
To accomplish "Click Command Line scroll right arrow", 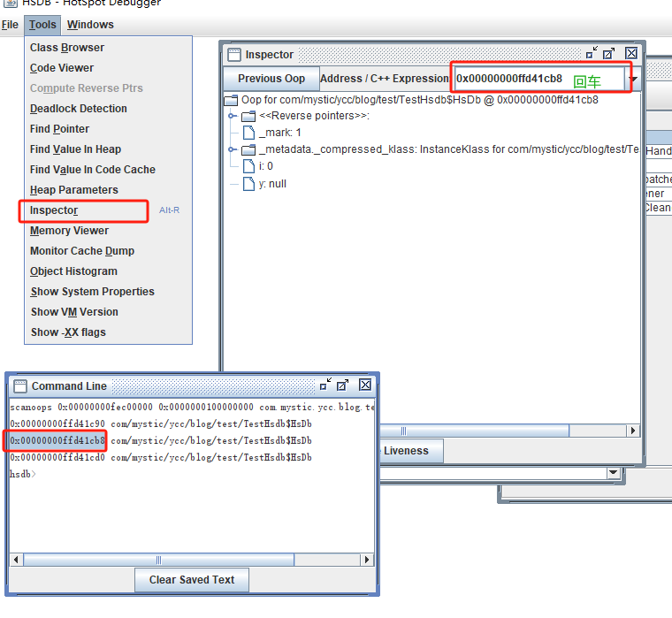I will click(367, 560).
